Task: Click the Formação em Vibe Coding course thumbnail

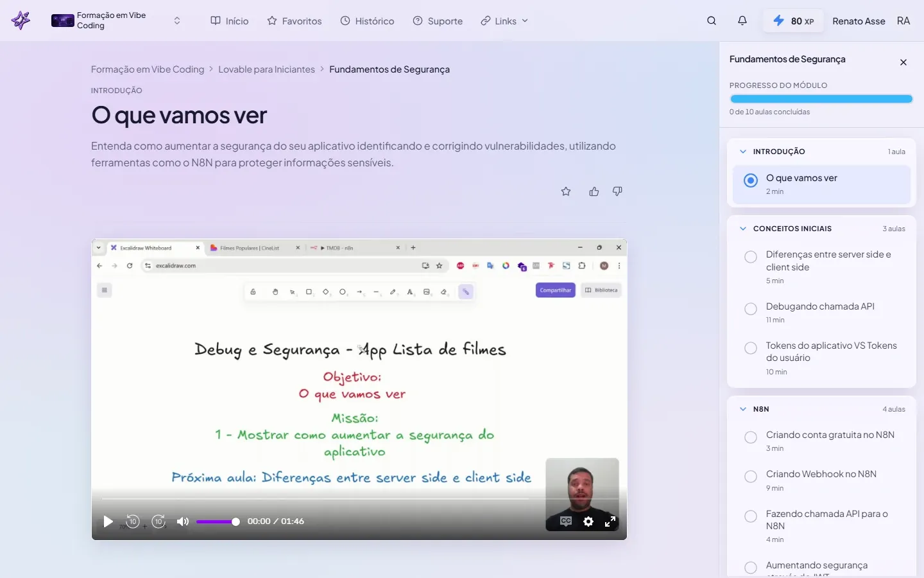Action: (x=63, y=21)
